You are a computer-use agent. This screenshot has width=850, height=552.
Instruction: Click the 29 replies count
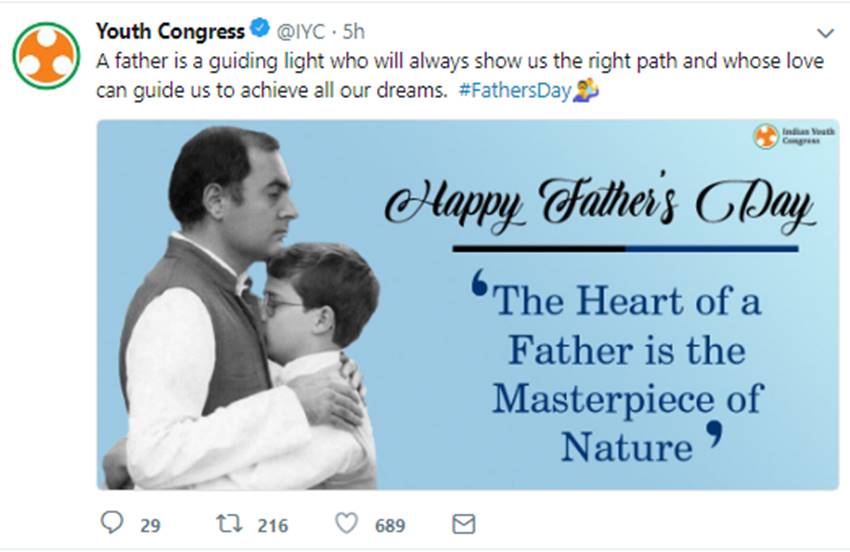click(x=149, y=525)
